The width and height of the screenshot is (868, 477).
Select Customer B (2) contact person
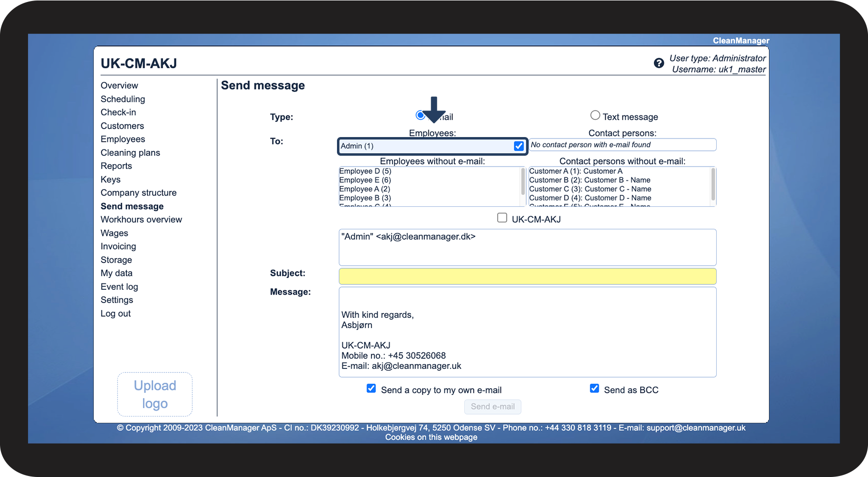click(x=589, y=180)
